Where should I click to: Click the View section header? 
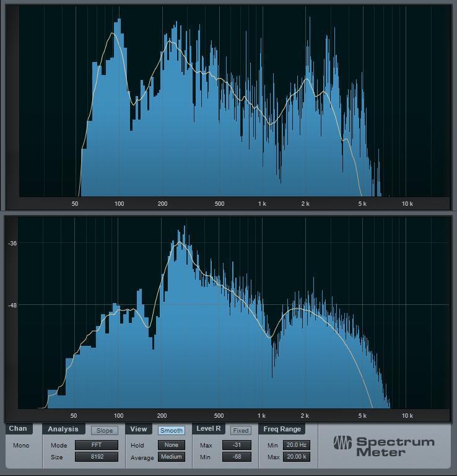coord(139,429)
